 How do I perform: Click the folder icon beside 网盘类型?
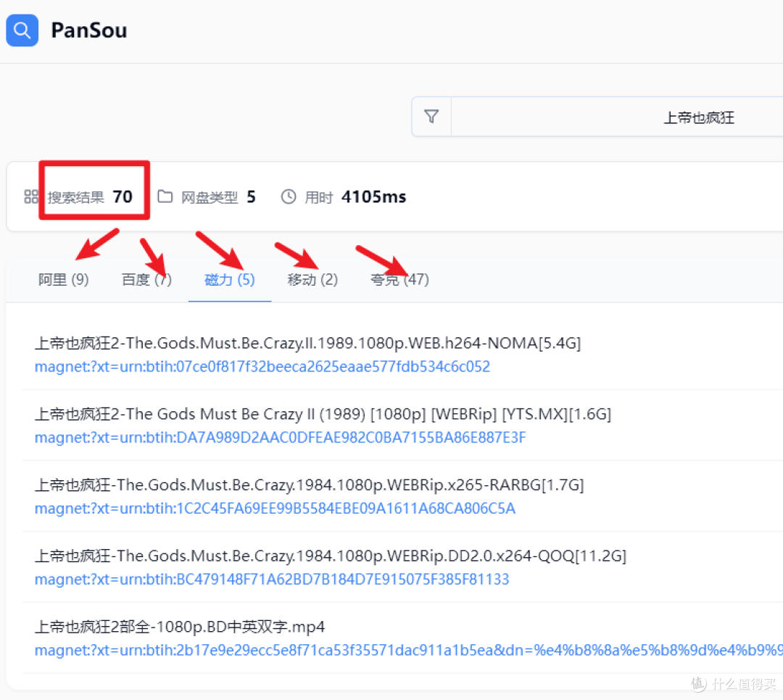(165, 197)
